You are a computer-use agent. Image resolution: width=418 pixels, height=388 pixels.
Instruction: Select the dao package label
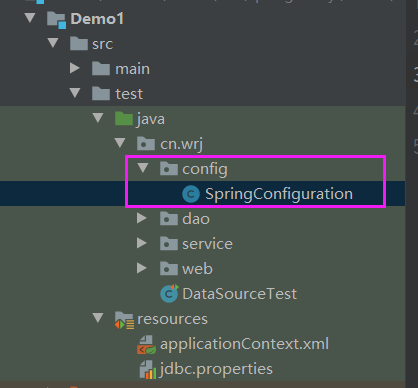(196, 219)
